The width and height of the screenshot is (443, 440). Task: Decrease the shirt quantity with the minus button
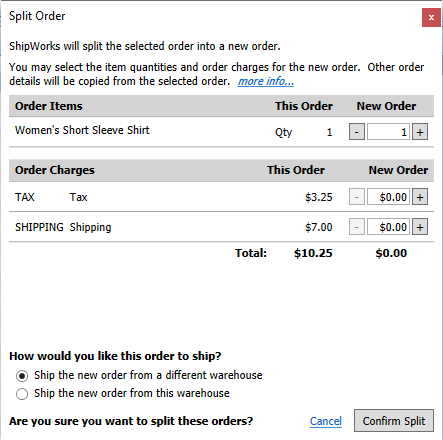click(x=357, y=132)
